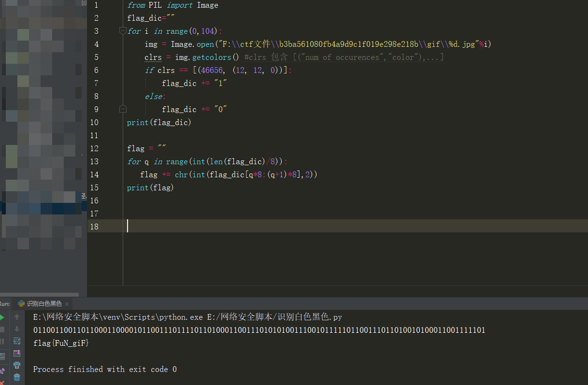The width and height of the screenshot is (588, 385).
Task: Click the highlighted empty line 18
Action: point(338,226)
